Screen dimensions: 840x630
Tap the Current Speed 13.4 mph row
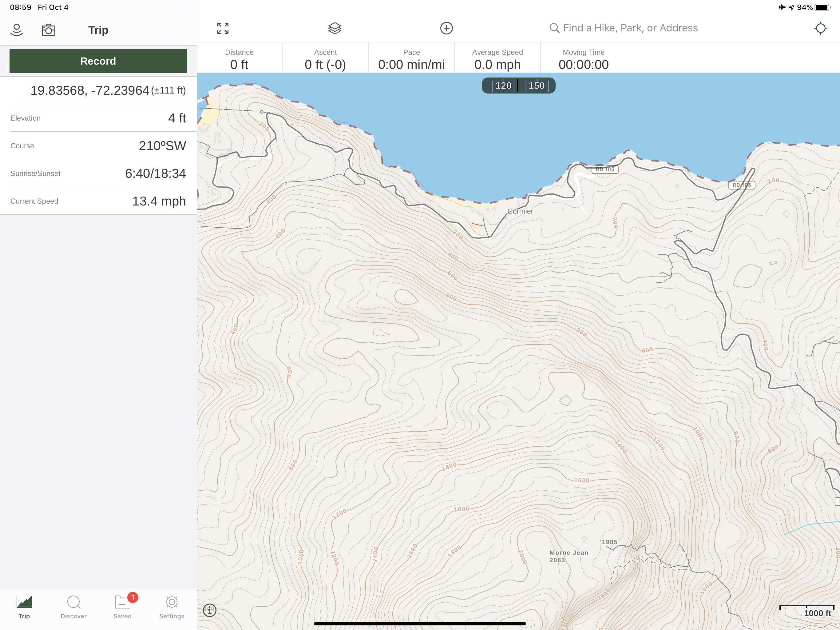pyautogui.click(x=98, y=201)
